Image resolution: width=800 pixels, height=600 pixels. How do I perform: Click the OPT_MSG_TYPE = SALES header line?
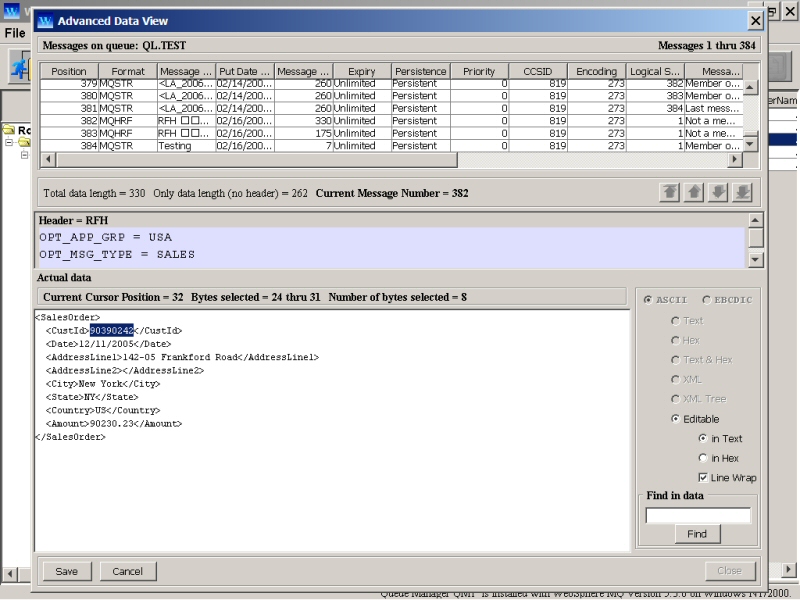click(117, 254)
